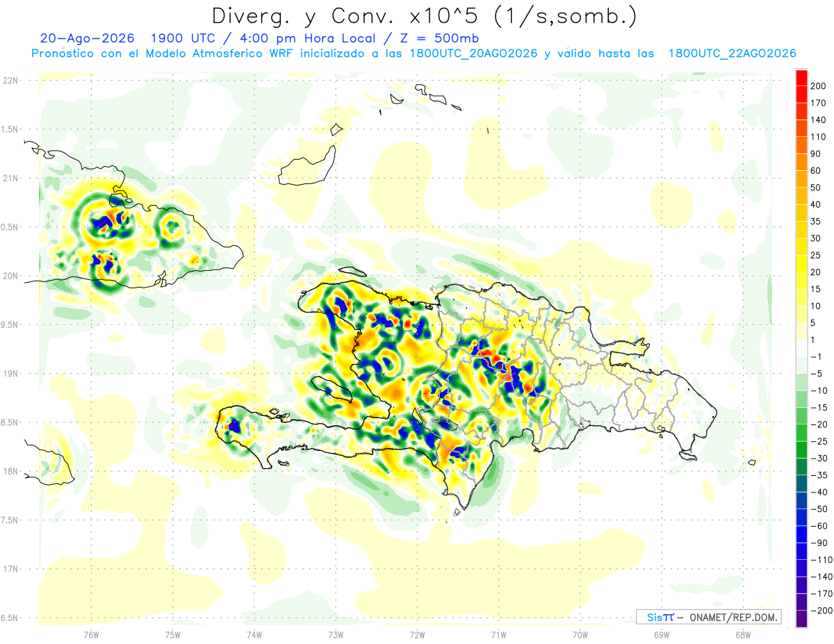Viewport: 834px width, 644px height.
Task: Click the "70W" longitude label
Action: [x=580, y=634]
